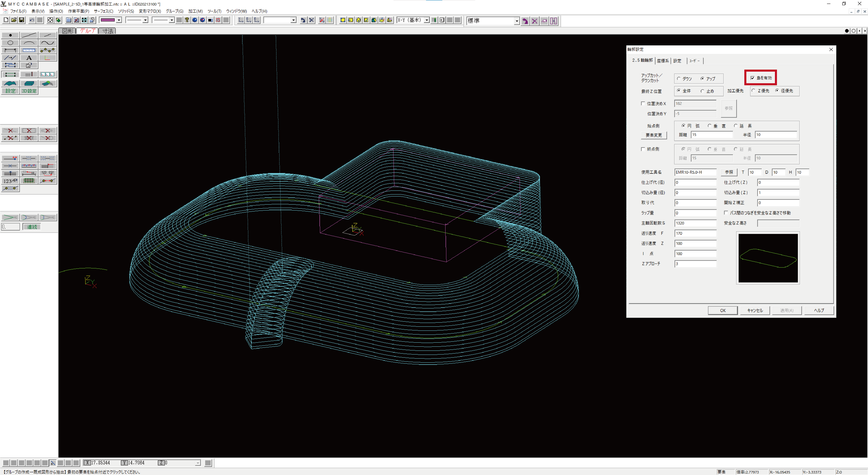Switch to the 座標系 dialog tab
The width and height of the screenshot is (868, 475).
[663, 61]
